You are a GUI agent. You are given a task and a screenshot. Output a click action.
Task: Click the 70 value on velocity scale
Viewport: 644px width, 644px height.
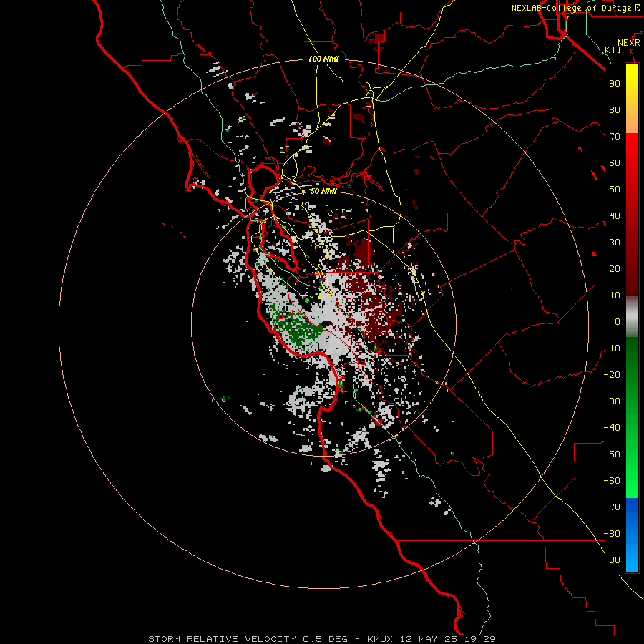click(x=615, y=137)
